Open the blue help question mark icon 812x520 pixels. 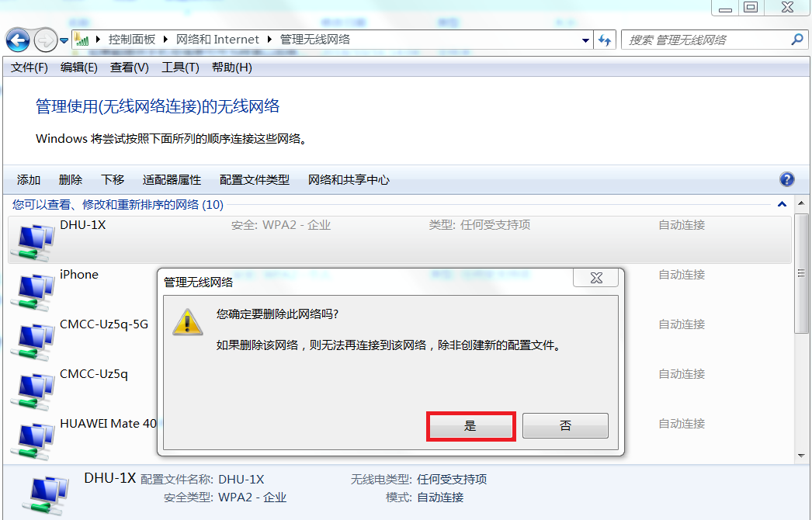click(x=786, y=179)
